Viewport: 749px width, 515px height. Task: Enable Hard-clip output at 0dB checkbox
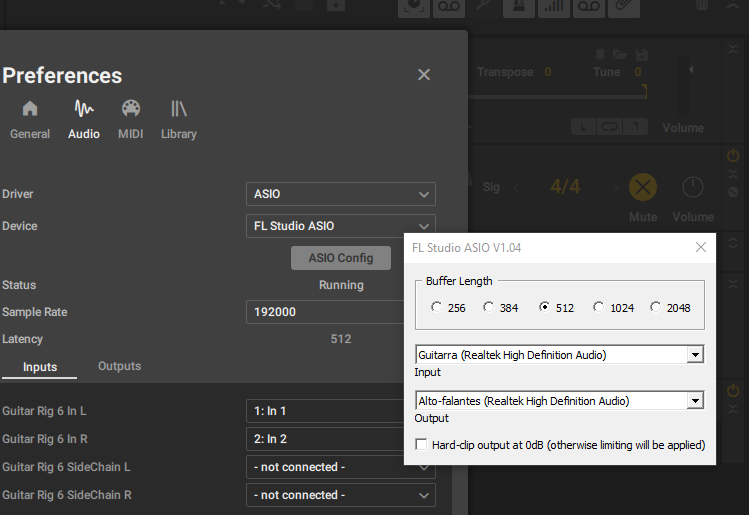[421, 445]
